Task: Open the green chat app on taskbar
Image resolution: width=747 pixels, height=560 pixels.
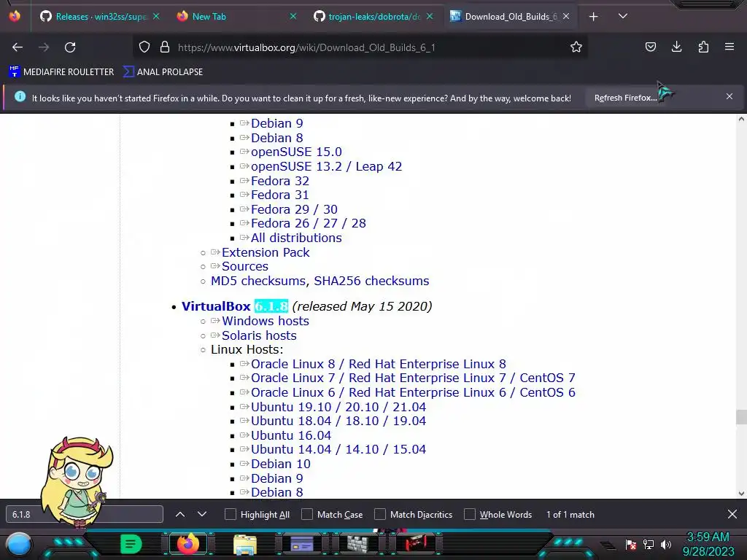Action: pos(131,544)
